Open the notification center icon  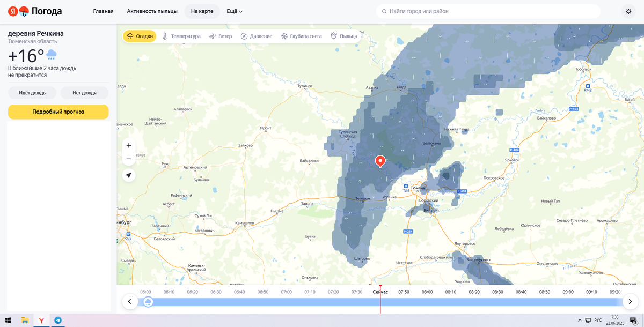[633, 321]
